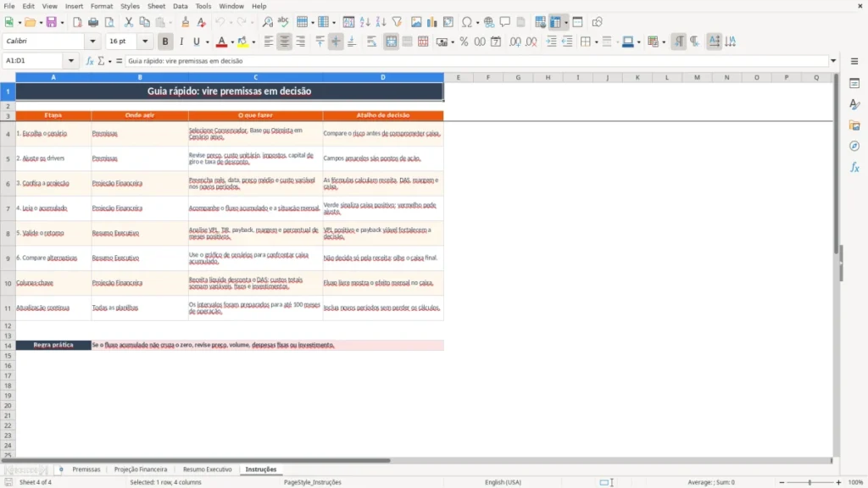Open the Function Wizard beside Name Box

click(x=90, y=61)
